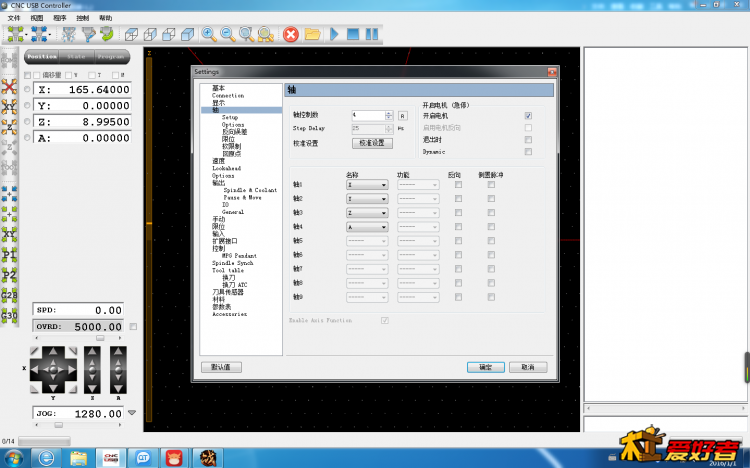Screen dimensions: 750x468
Task: Open the 文件 menu
Action: coord(14,18)
